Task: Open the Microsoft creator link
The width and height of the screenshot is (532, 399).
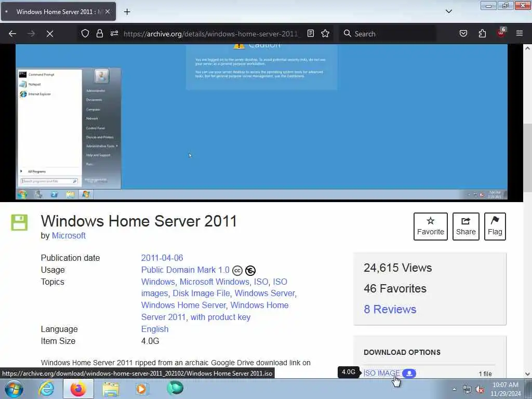Action: click(x=69, y=235)
